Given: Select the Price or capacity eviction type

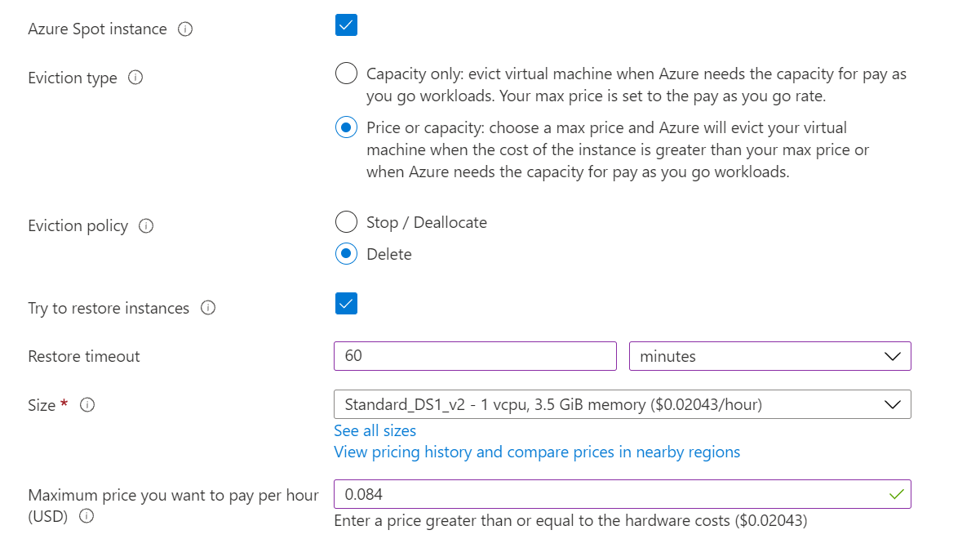Looking at the screenshot, I should [346, 127].
